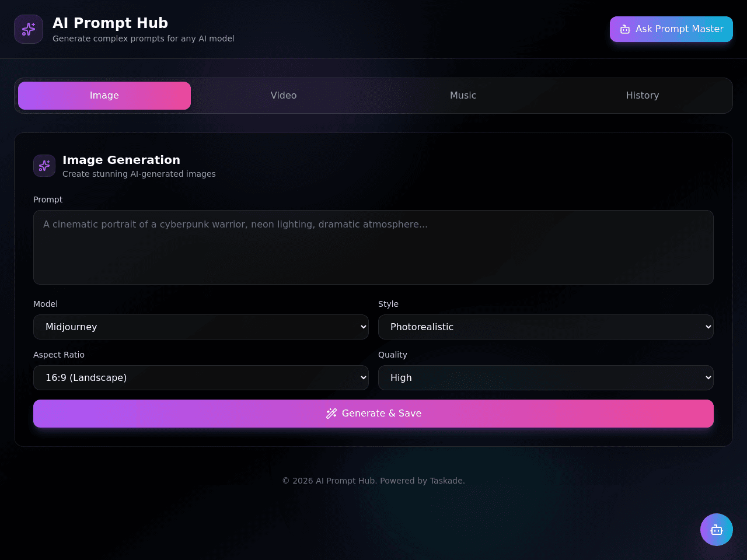Click the Ask Prompt Master button

[671, 29]
